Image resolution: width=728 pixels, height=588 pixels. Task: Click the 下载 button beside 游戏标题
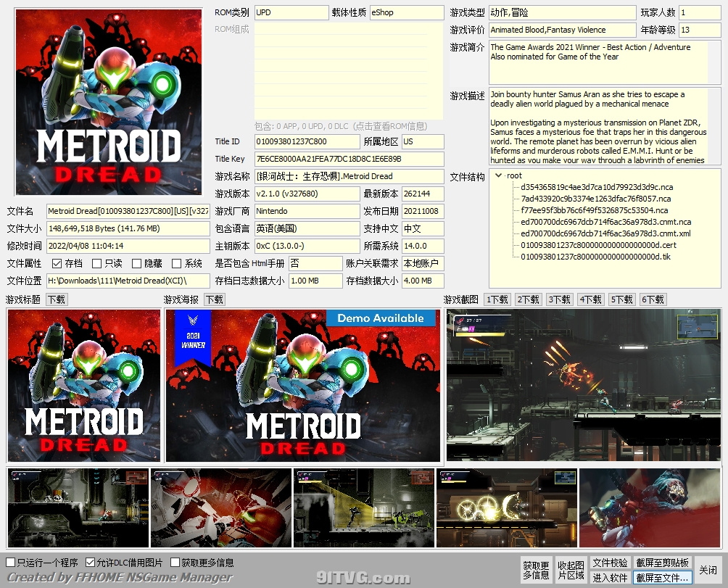click(x=57, y=299)
